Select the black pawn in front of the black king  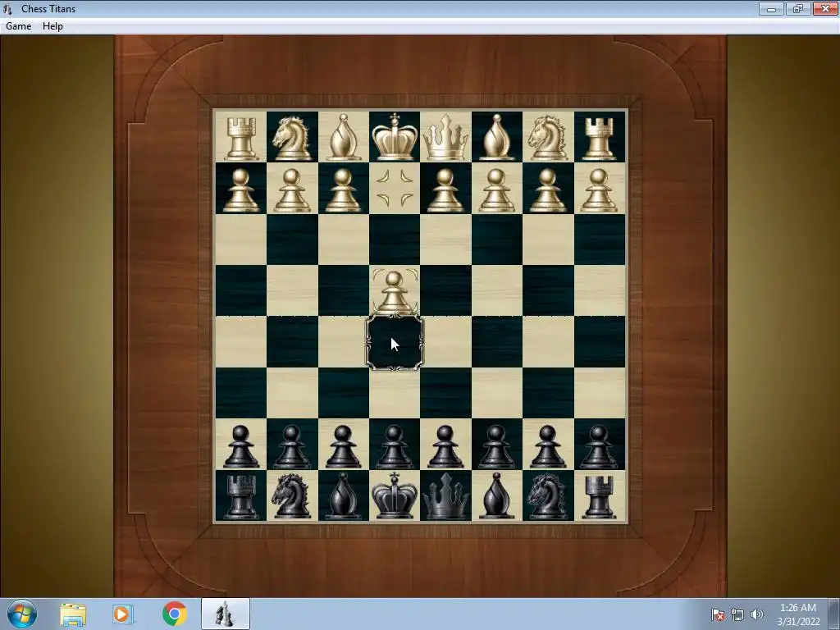[x=395, y=446]
